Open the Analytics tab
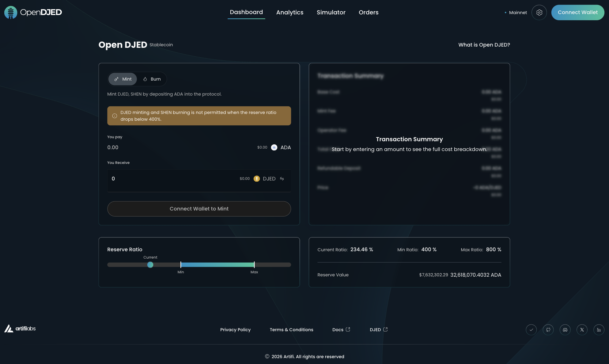The height and width of the screenshot is (364, 609). click(x=290, y=12)
